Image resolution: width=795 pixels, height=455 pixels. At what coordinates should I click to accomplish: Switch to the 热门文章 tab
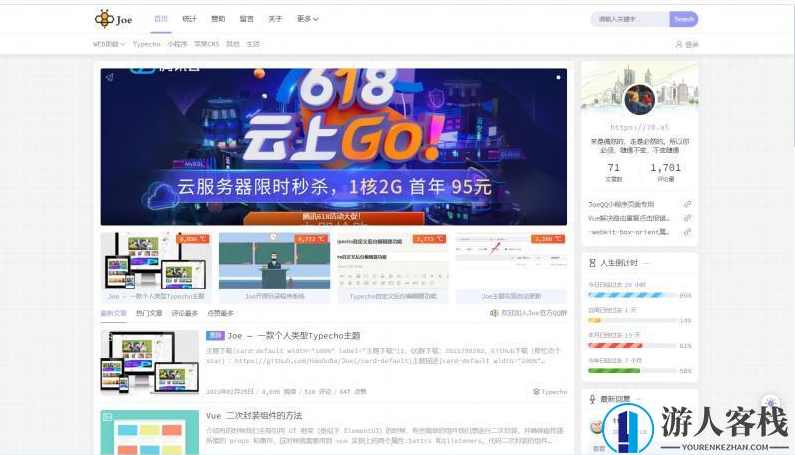point(149,313)
